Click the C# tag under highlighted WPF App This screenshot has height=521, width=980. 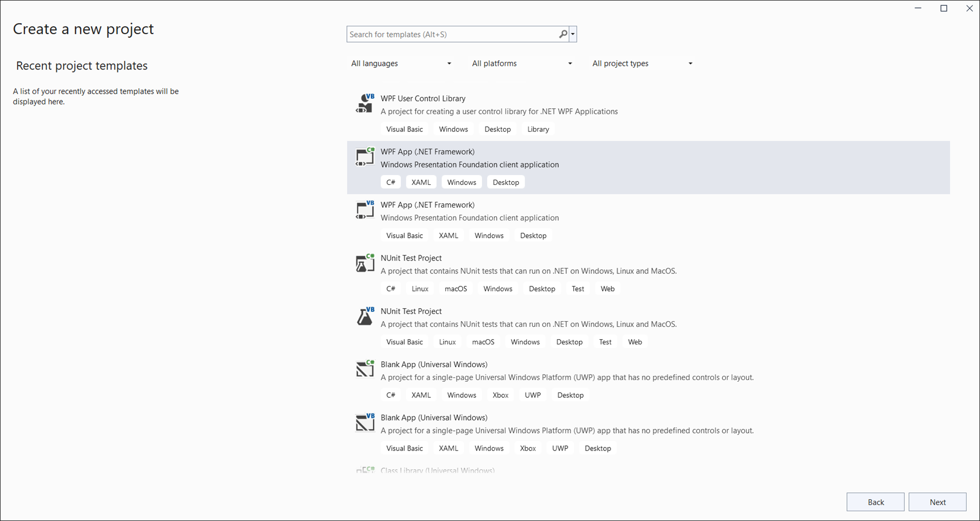[391, 182]
